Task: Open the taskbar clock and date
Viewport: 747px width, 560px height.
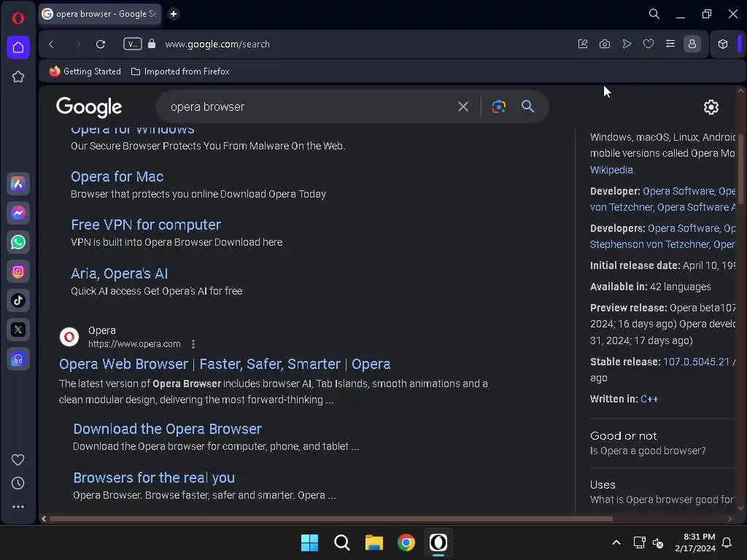Action: [x=695, y=542]
